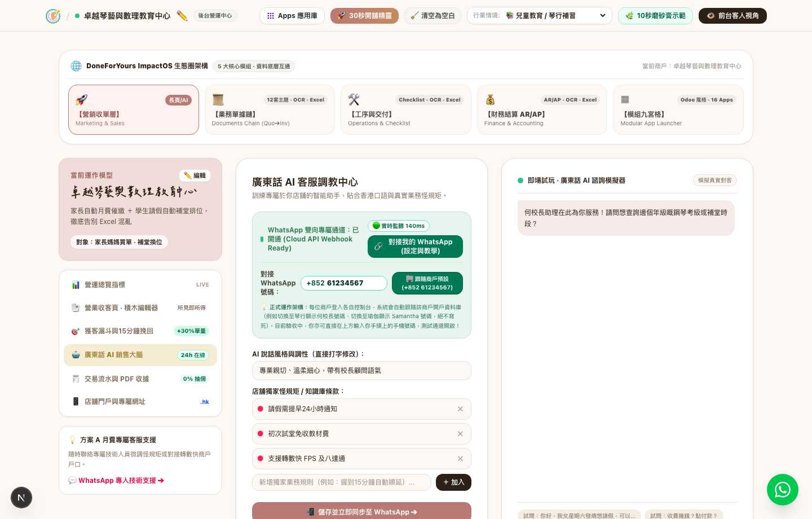Remove rule 初次試堂免收教材費
This screenshot has height=519, width=812.
(x=460, y=434)
